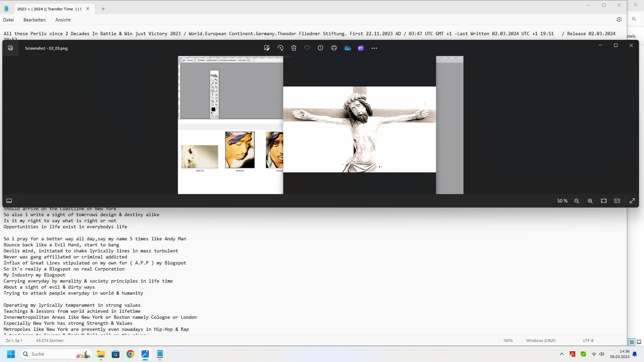Click the green shield tray icon
This screenshot has width=644, height=362.
[583, 354]
